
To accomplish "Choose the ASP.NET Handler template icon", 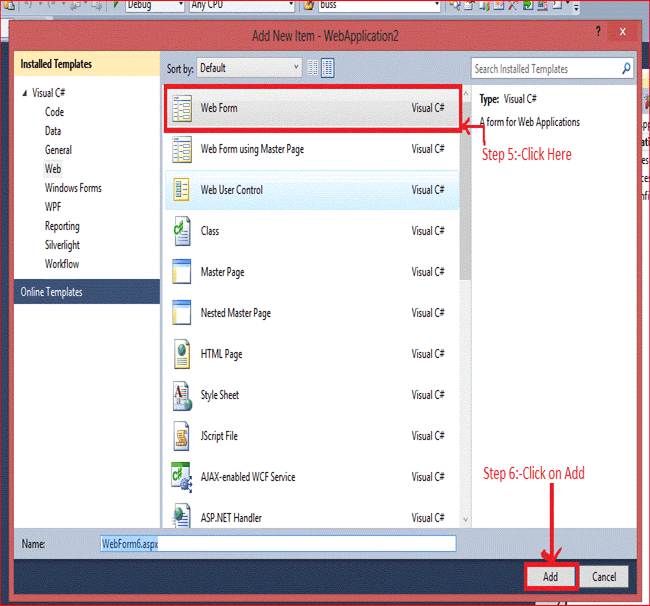I will (182, 515).
